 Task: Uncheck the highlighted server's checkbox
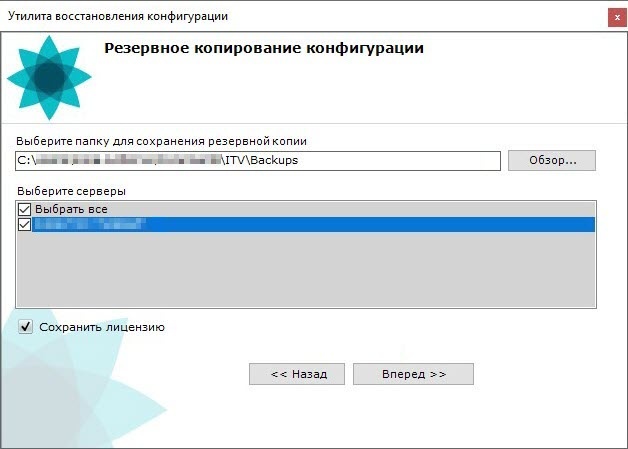[x=25, y=225]
